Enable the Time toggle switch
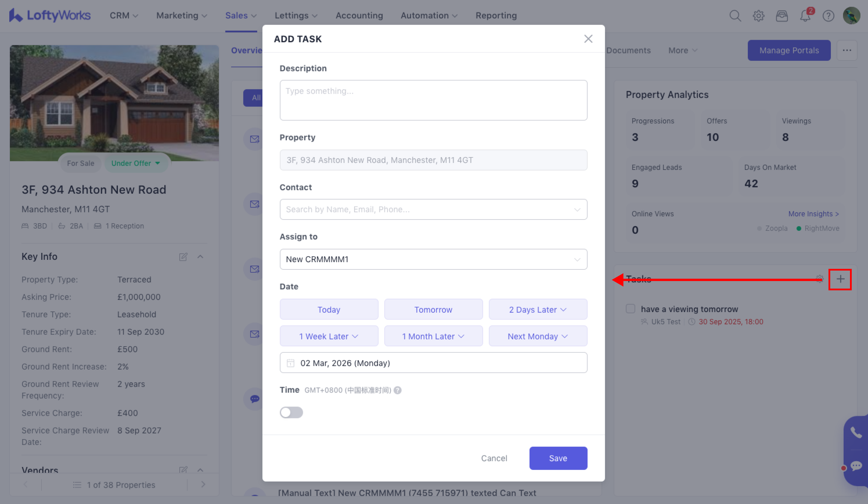The width and height of the screenshot is (868, 504). [291, 412]
